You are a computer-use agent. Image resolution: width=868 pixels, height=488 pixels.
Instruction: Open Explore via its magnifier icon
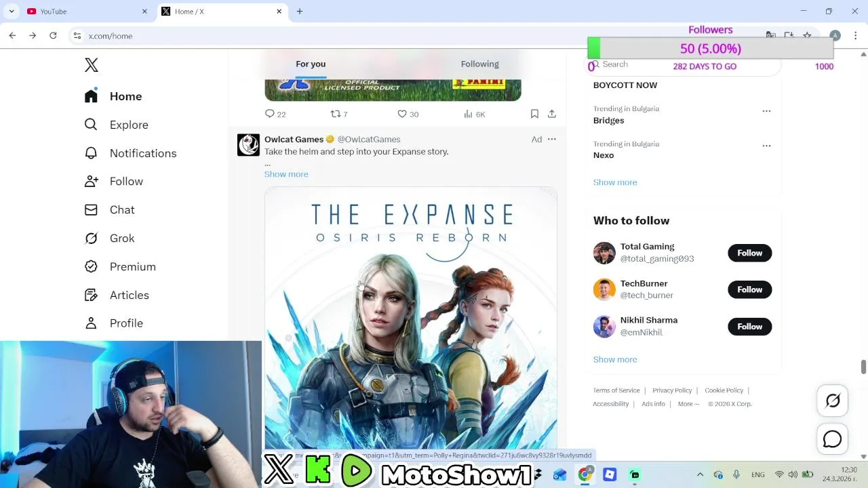(x=91, y=125)
